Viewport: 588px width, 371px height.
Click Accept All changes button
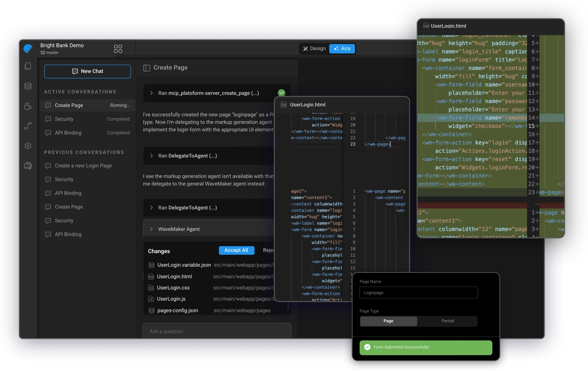click(236, 250)
